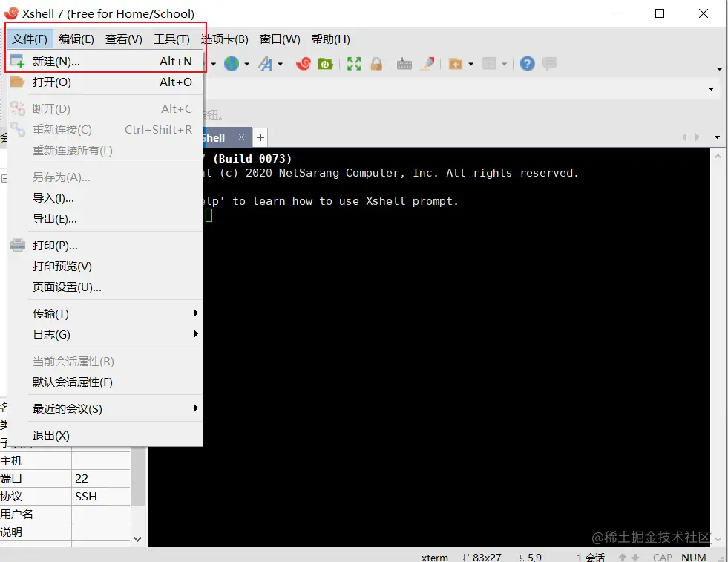This screenshot has width=728, height=562.
Task: Open 页面设置(U)... menu entry
Action: 105,287
